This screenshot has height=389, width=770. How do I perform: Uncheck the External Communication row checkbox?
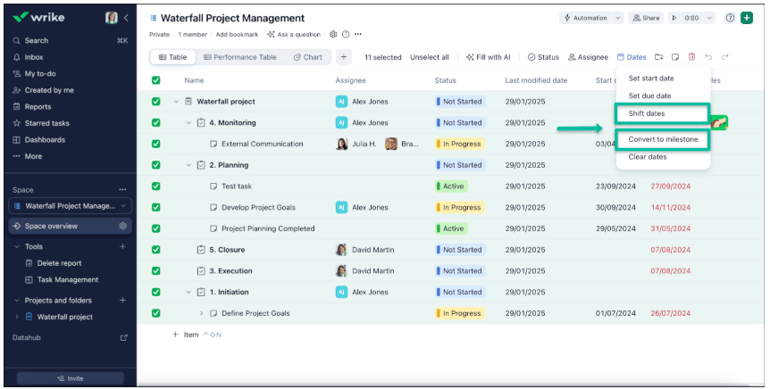click(156, 143)
